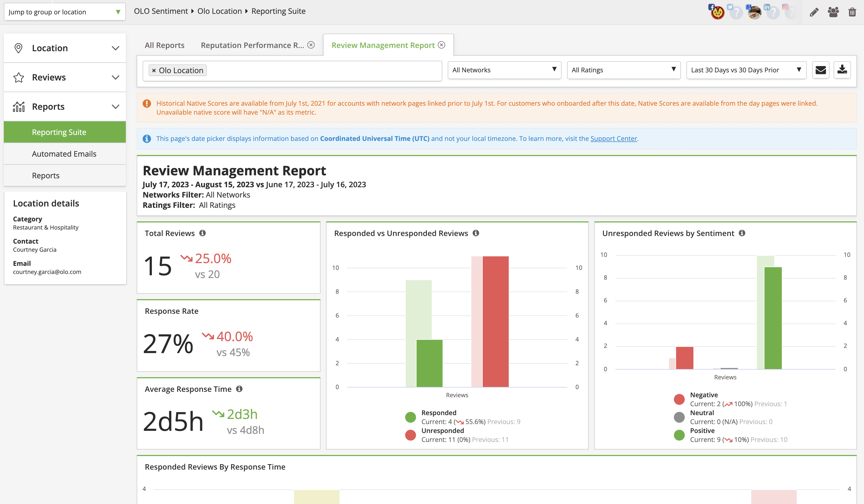Open Jump to group or location dropdown
This screenshot has height=504, width=864.
pos(65,12)
